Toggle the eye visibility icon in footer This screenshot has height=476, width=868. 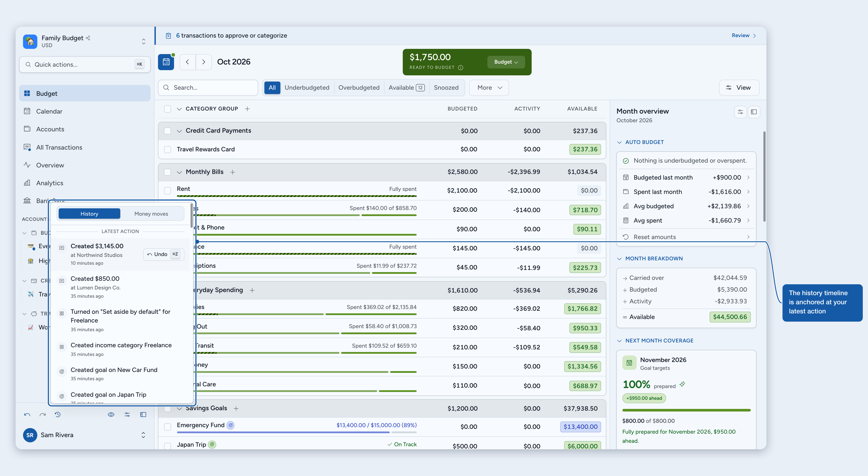click(111, 415)
